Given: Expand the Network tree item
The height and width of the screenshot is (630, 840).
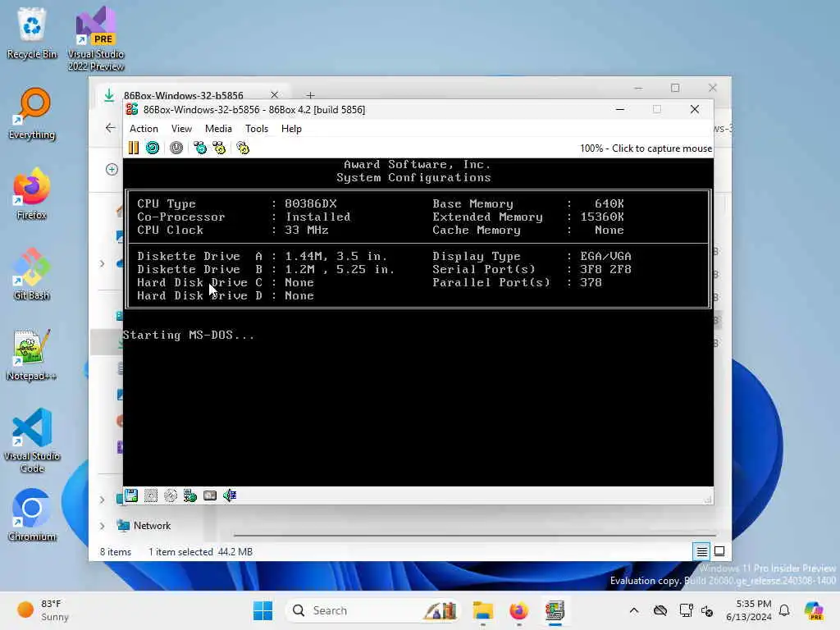Looking at the screenshot, I should [103, 526].
